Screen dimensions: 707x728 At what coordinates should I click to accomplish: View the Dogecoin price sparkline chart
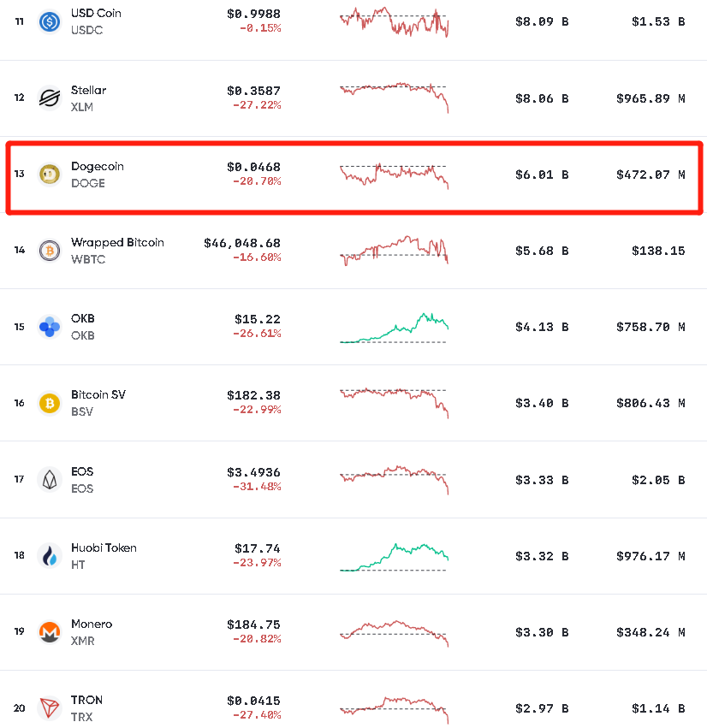tap(394, 175)
